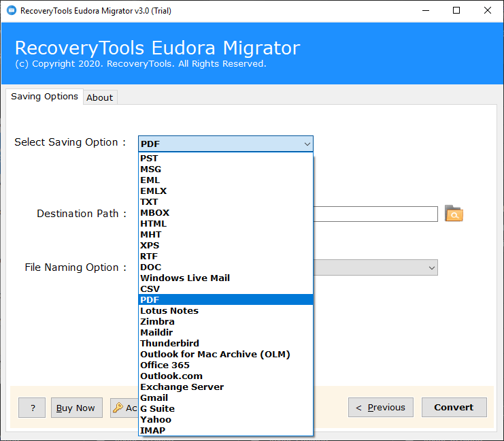Click the question mark help button
Viewport: 504px width, 441px height.
(x=32, y=408)
